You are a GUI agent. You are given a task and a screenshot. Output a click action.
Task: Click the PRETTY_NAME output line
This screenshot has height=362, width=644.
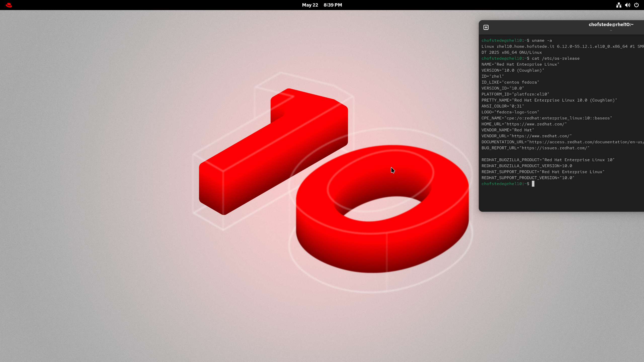pyautogui.click(x=549, y=100)
